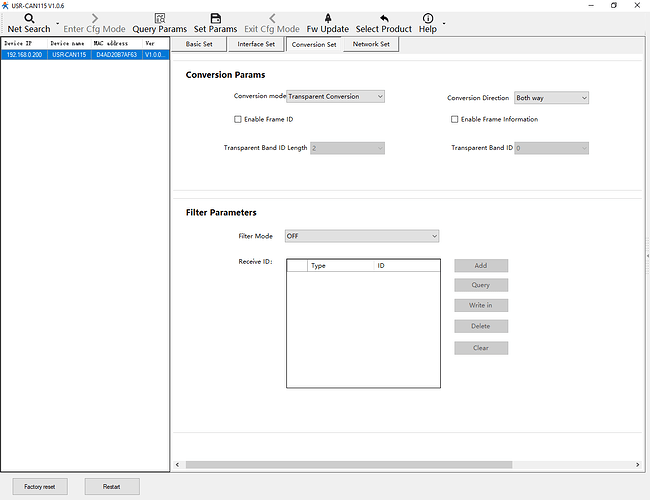Expand the Filter Mode dropdown
This screenshot has width=650, height=500.
click(362, 236)
